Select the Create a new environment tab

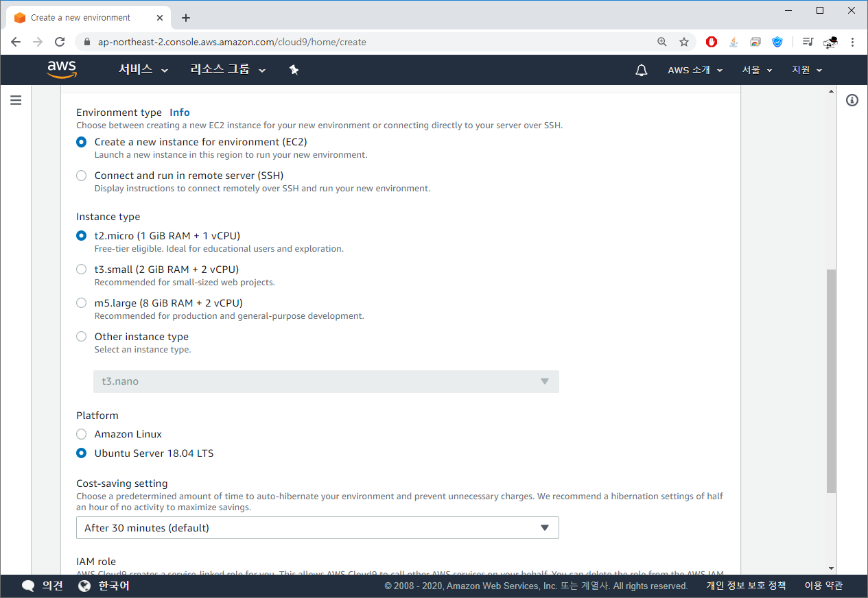click(x=88, y=18)
